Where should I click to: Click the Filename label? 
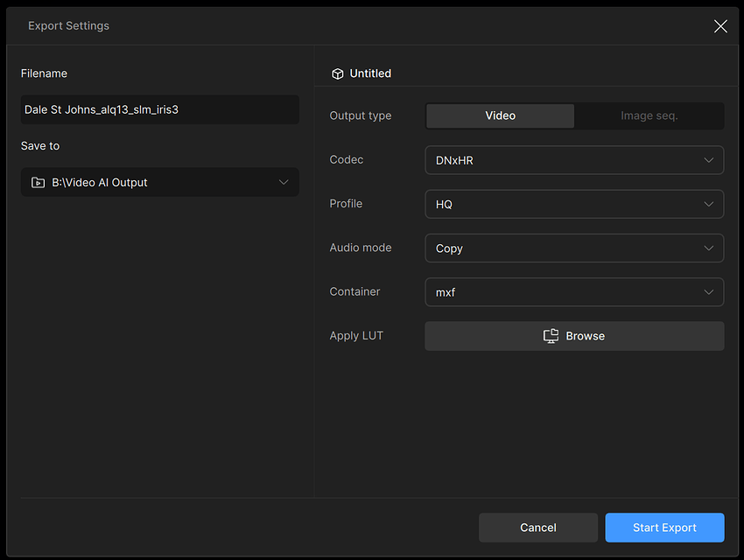coord(44,73)
